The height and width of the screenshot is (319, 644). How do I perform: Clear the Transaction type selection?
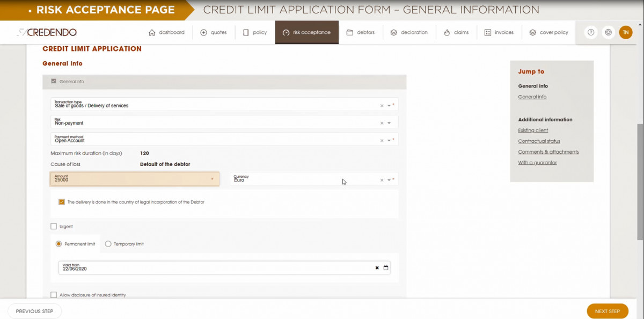pyautogui.click(x=382, y=106)
